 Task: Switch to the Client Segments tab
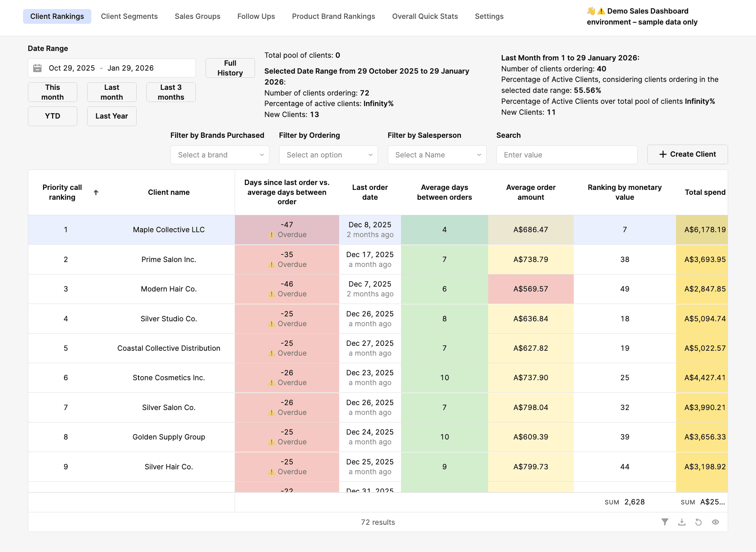tap(129, 16)
